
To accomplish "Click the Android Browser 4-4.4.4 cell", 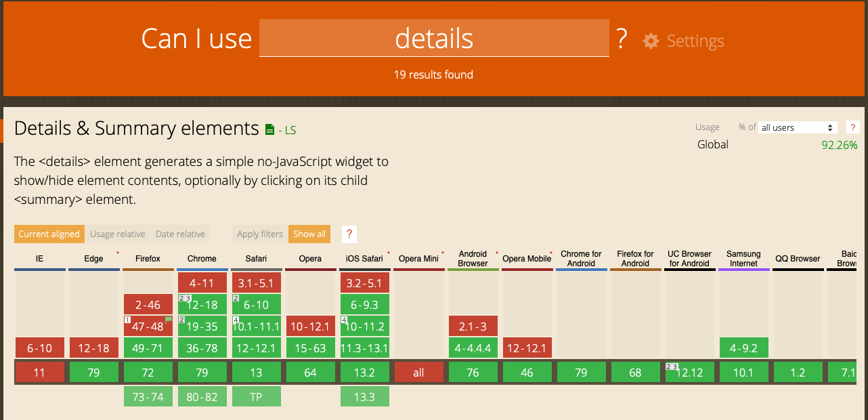I will (473, 348).
